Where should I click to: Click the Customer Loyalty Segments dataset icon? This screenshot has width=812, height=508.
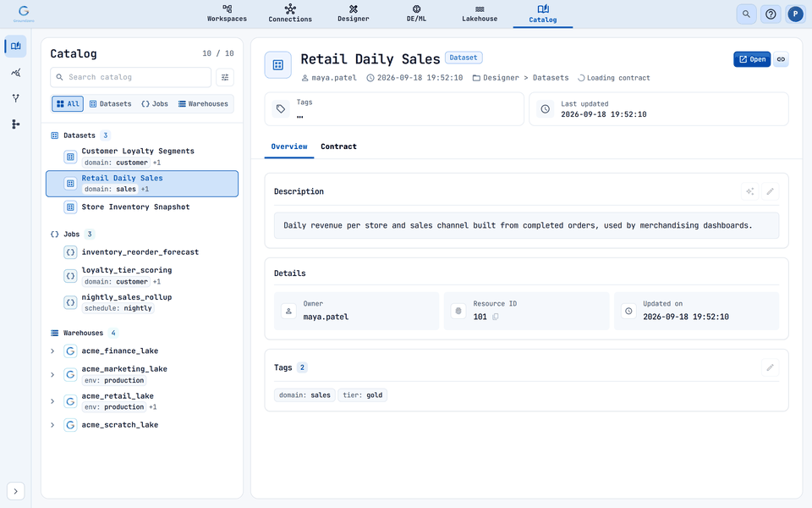coord(70,157)
